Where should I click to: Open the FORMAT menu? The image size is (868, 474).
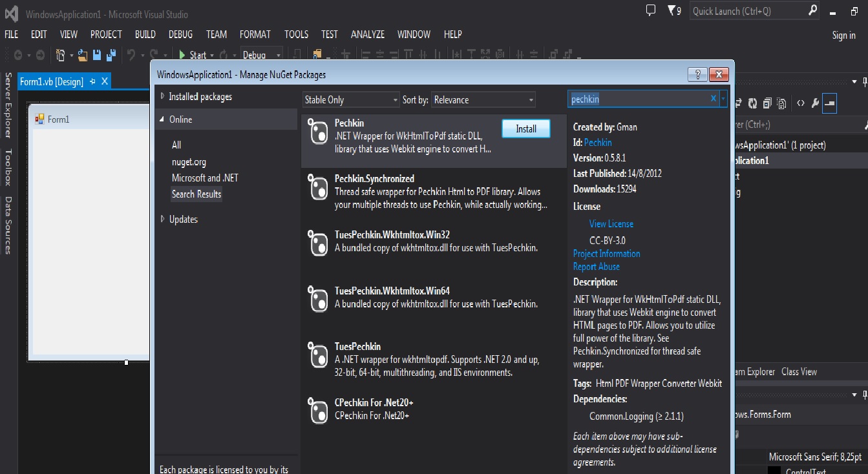(255, 34)
